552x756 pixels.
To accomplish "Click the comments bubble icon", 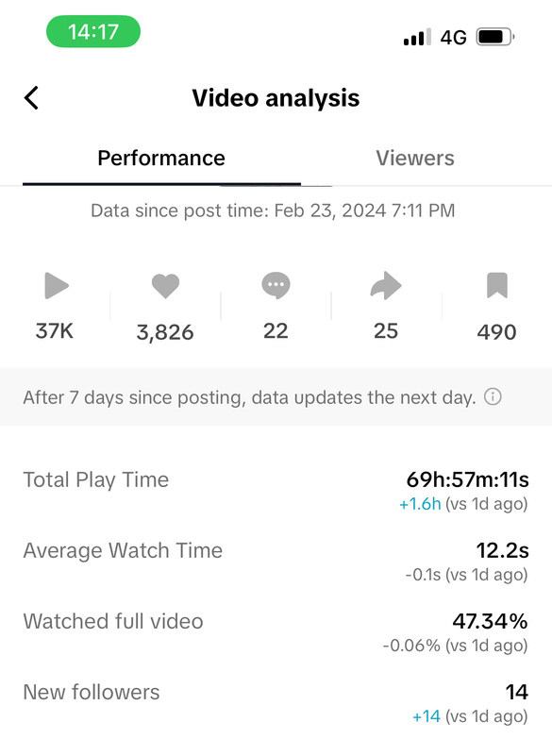I will (276, 285).
